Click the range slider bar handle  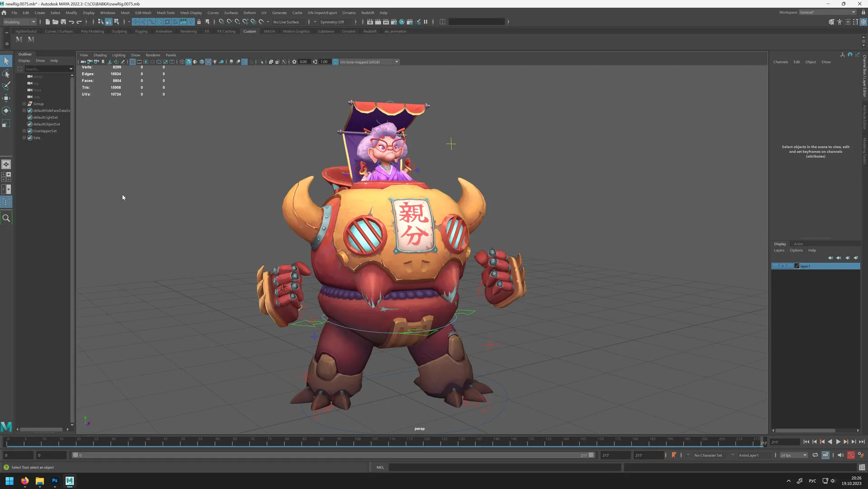[x=75, y=455]
